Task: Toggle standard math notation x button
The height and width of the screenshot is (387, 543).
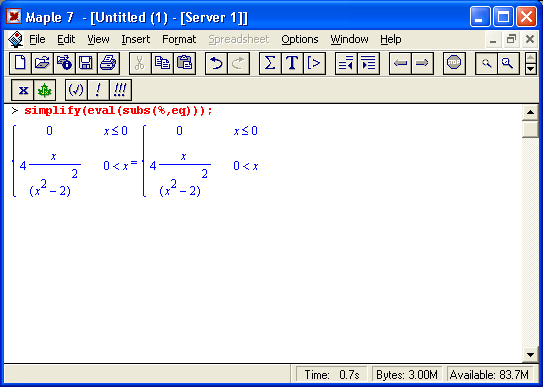Action: coord(23,90)
